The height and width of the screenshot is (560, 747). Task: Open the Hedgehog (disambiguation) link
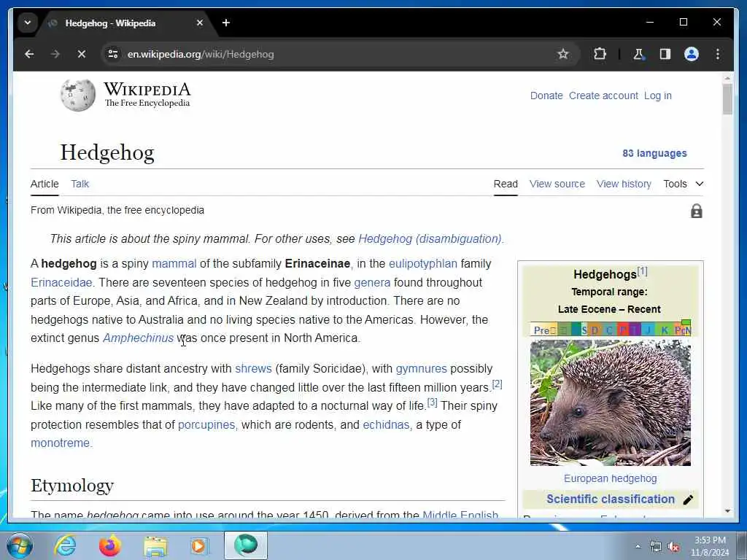point(430,238)
